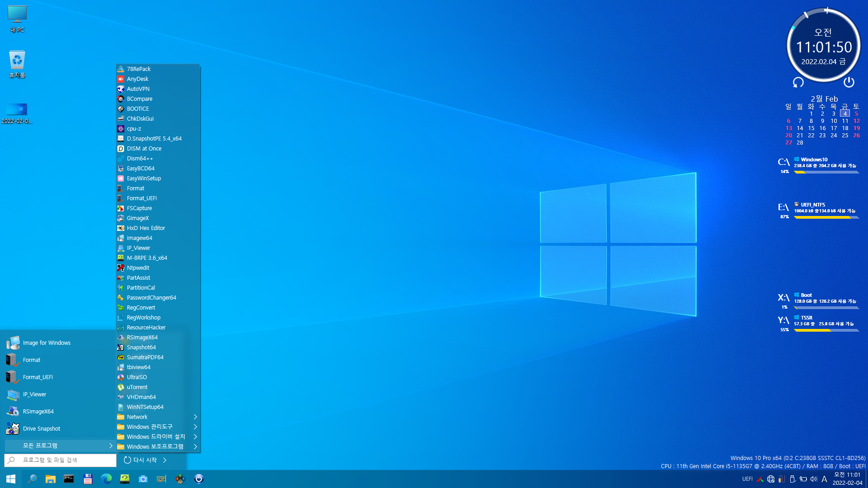Click the Snapshot64 icon
The image size is (868, 488).
(121, 347)
